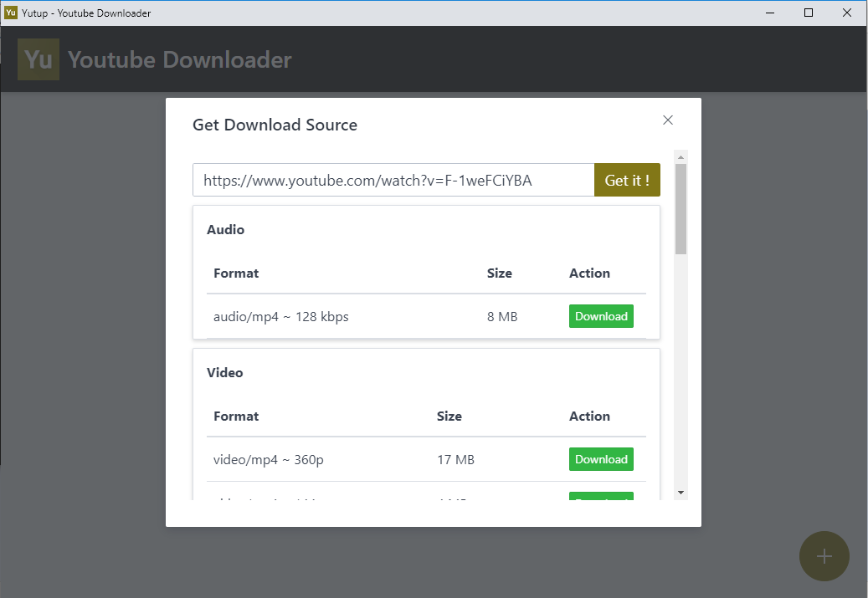Click the Yu logo in header
Screen dimensions: 868x598
39,59
